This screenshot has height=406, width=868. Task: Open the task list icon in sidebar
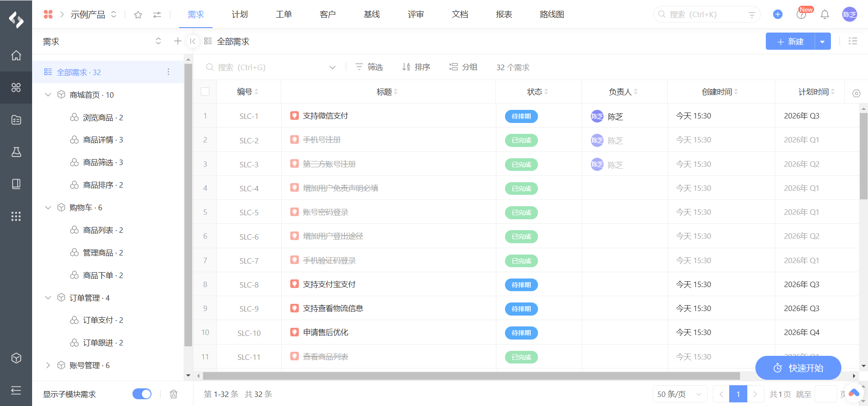16,120
